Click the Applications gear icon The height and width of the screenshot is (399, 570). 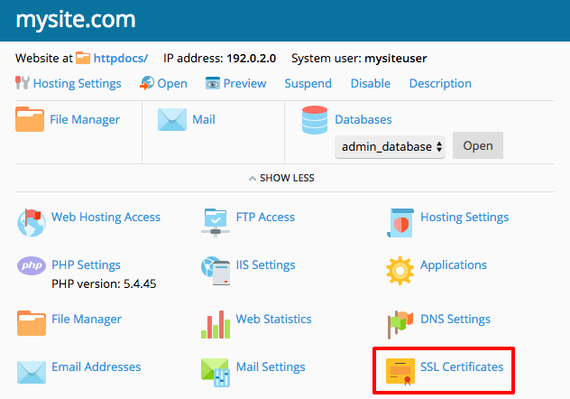point(400,271)
